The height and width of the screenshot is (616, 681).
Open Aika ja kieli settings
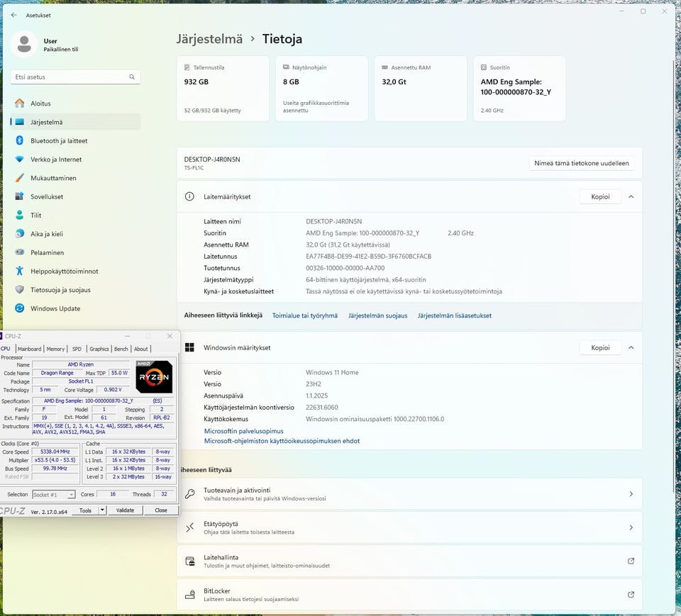coord(75,234)
